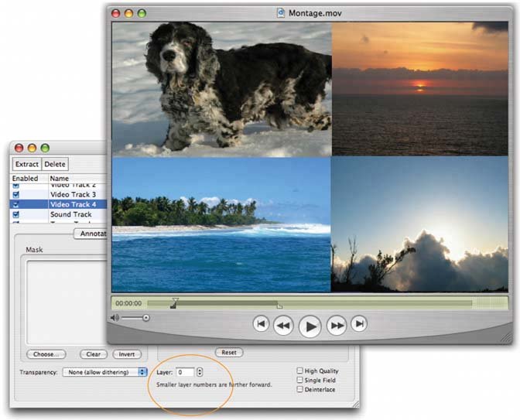Open the Transparency dropdown menu
520x420 pixels.
(x=104, y=372)
